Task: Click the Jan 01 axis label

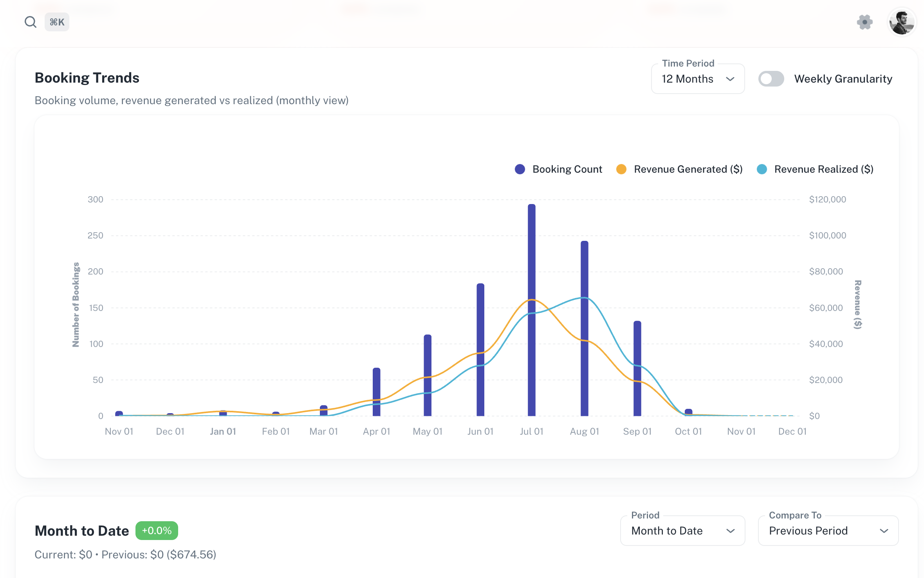Action: click(223, 431)
